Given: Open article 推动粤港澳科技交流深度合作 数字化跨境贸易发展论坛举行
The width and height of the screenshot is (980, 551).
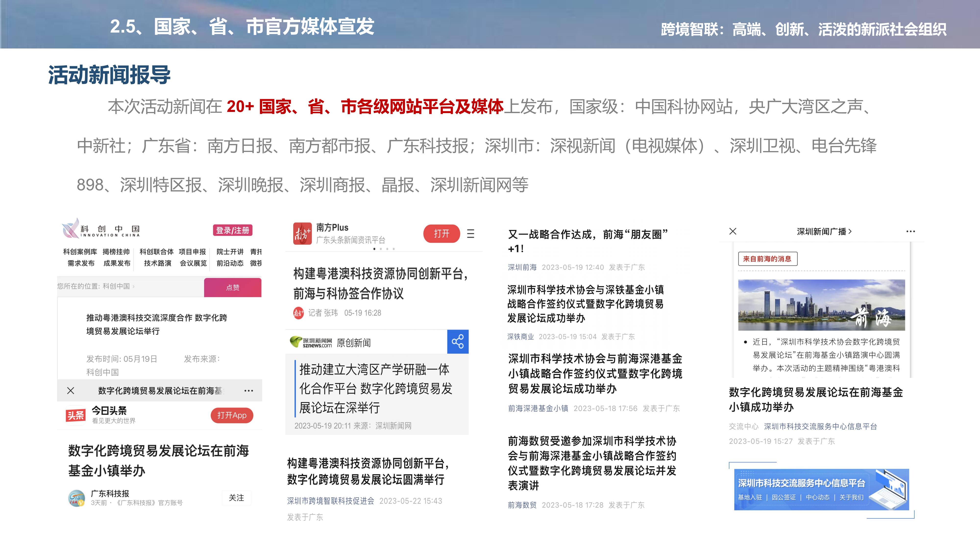Looking at the screenshot, I should coord(156,324).
